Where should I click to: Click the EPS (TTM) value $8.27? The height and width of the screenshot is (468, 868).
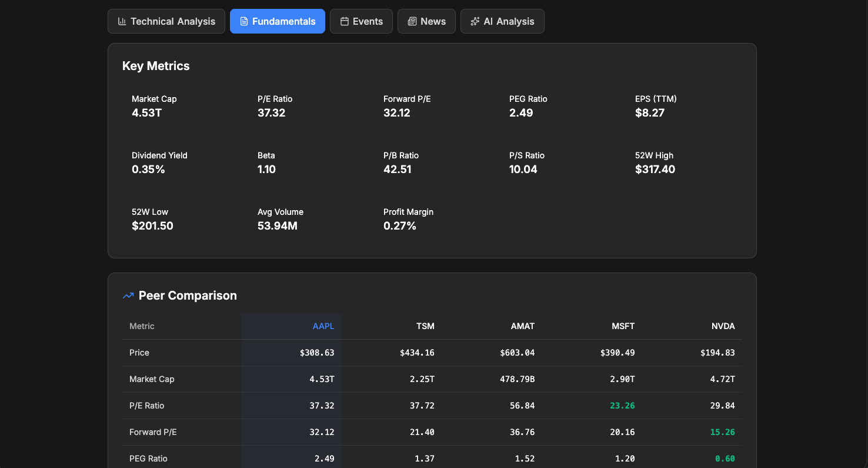coord(650,113)
